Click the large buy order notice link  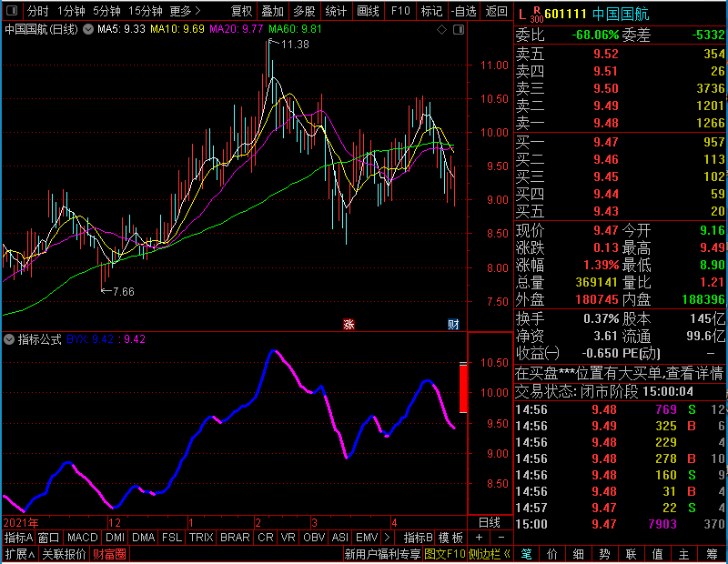coord(619,373)
